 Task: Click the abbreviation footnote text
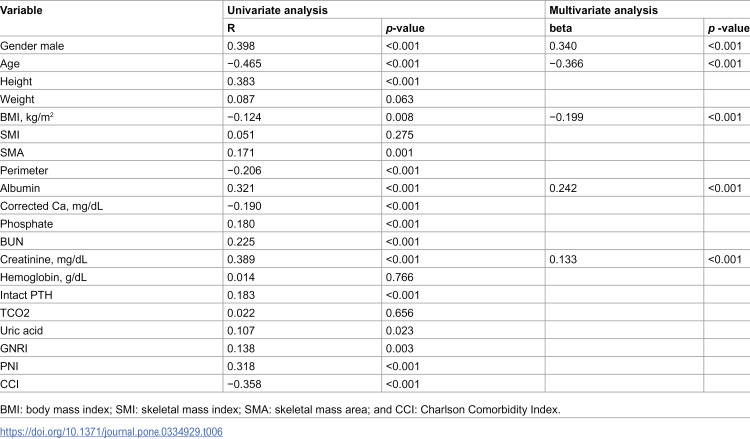click(x=280, y=410)
